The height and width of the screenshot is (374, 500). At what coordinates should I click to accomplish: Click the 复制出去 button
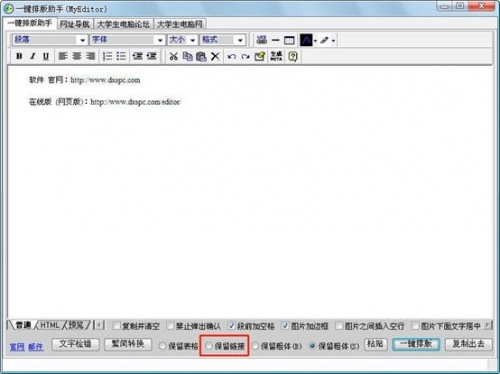pyautogui.click(x=468, y=344)
